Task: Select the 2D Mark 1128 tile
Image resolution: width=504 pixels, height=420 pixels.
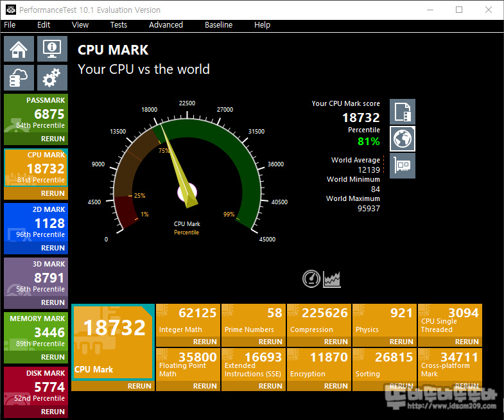Action: click(36, 223)
